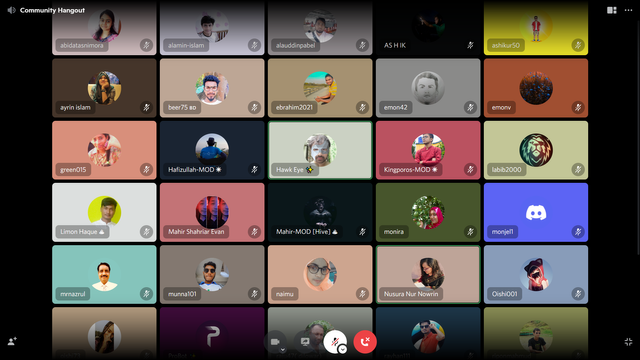This screenshot has height=360, width=640.
Task: Toggle the microphone mute button
Action: [334, 342]
